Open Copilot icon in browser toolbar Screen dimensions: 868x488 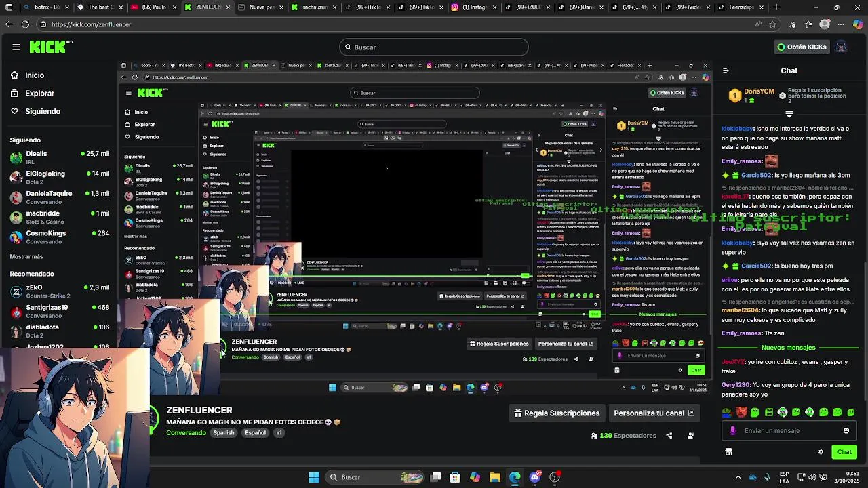pos(859,24)
